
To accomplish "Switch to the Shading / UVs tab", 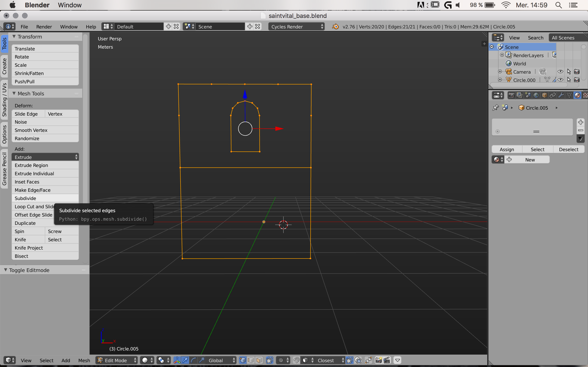I will (x=4, y=100).
